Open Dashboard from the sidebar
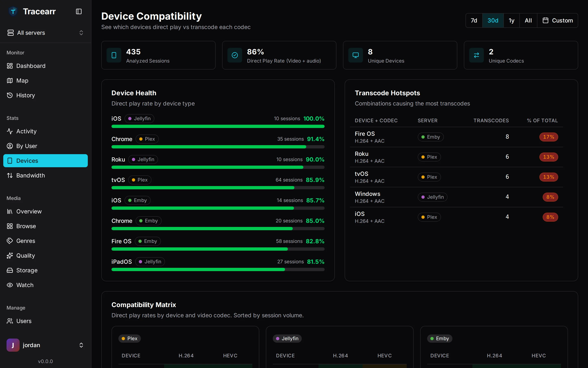 pyautogui.click(x=46, y=66)
